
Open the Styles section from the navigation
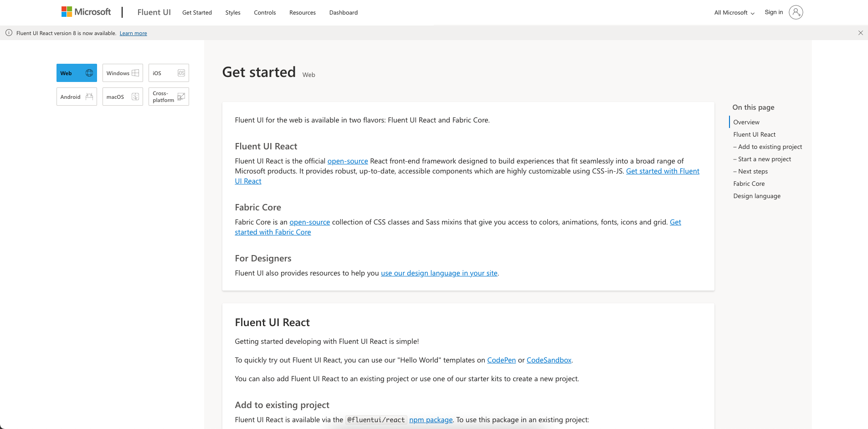pos(232,12)
